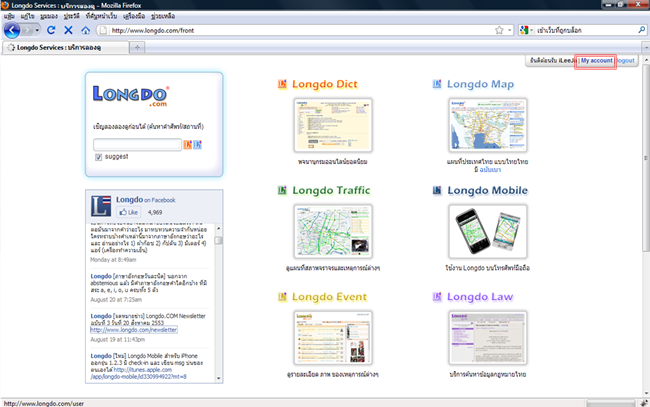The height and width of the screenshot is (407, 650).
Task: Click the yellow icon beside Longdo Event
Action: pyautogui.click(x=282, y=297)
